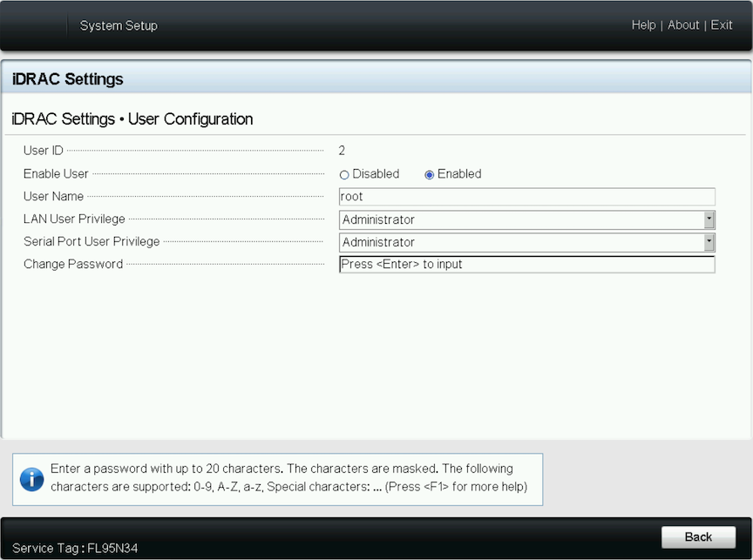Click the LAN User Privilege Administrator combo box
753x560 pixels.
[526, 219]
